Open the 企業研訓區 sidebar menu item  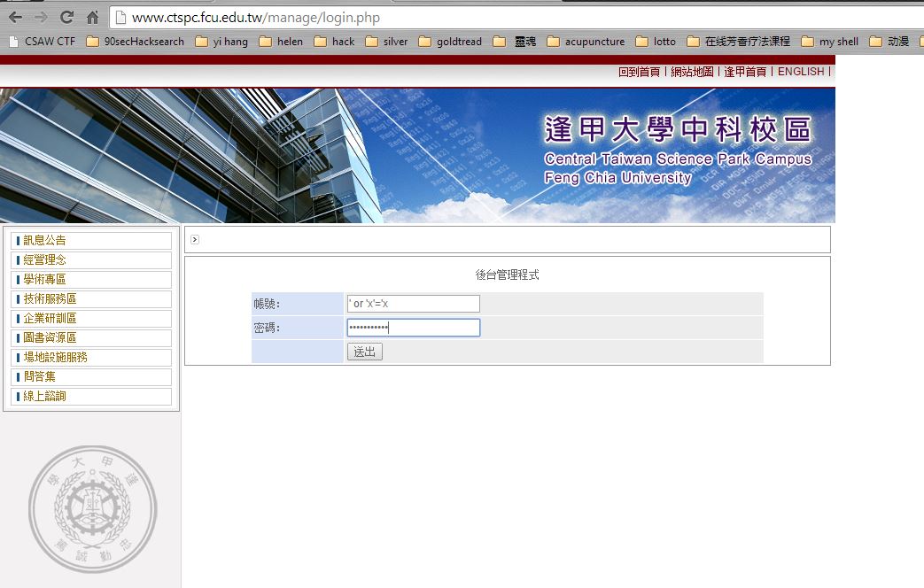tap(91, 318)
